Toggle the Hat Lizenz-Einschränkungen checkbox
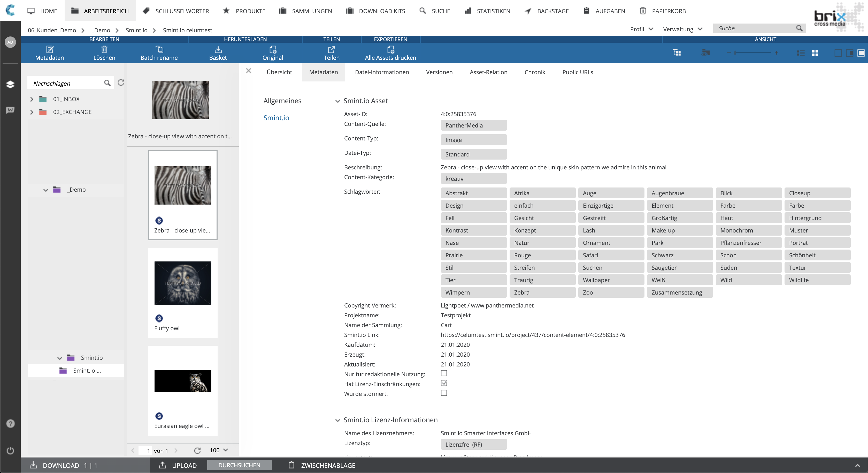This screenshot has height=473, width=868. [x=444, y=383]
